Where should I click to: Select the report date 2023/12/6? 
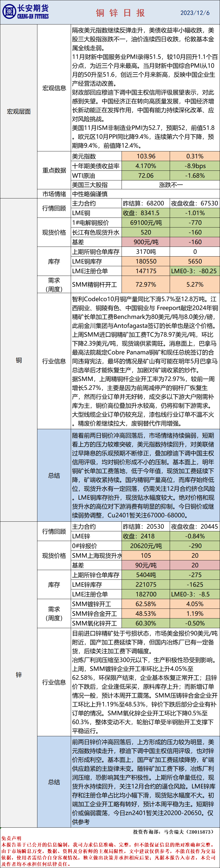click(195, 13)
